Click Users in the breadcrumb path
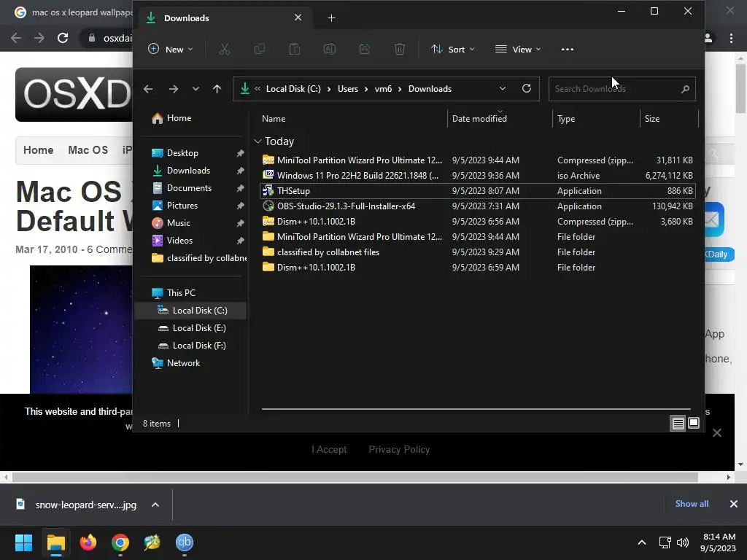747x560 pixels. [348, 89]
